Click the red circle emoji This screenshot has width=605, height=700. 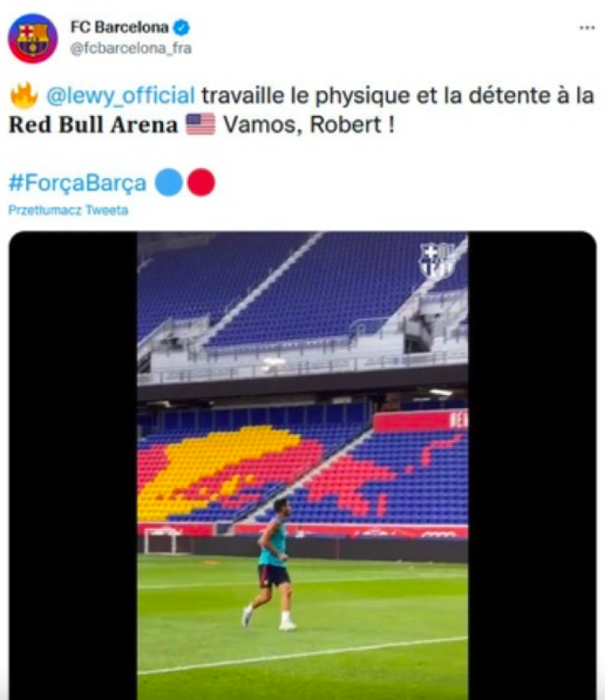point(201,182)
